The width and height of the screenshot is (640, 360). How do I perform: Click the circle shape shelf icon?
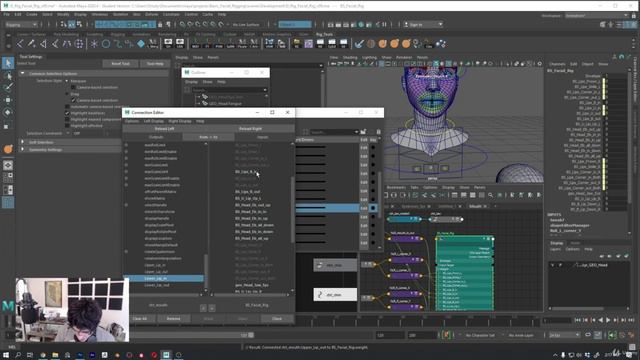(106, 43)
